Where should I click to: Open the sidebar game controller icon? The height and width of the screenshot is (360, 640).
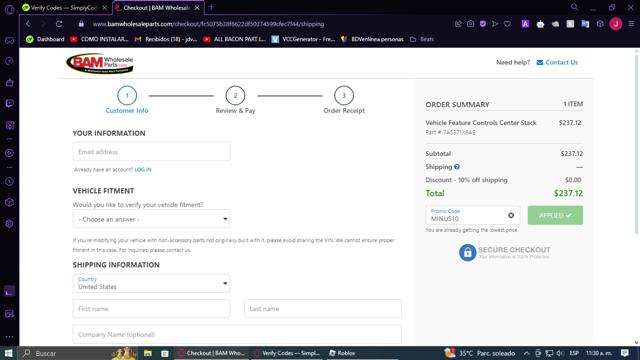9,40
